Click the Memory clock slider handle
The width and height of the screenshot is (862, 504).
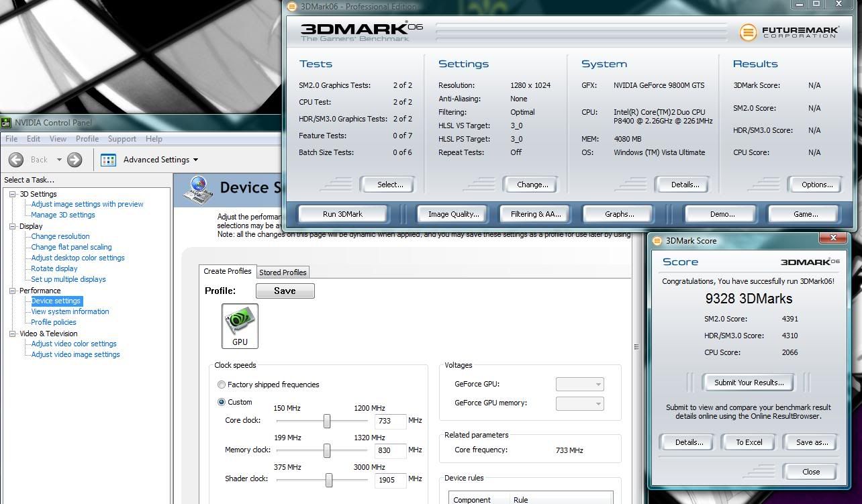[327, 450]
